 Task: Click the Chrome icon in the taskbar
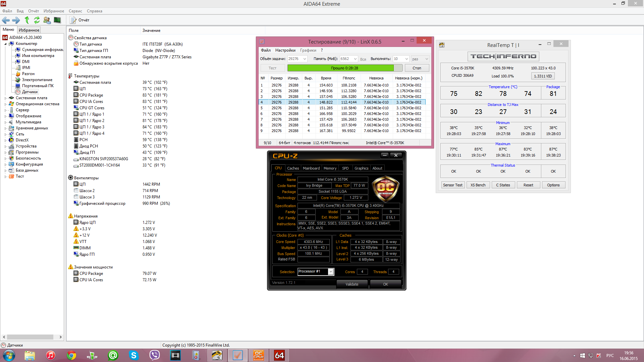tap(71, 355)
